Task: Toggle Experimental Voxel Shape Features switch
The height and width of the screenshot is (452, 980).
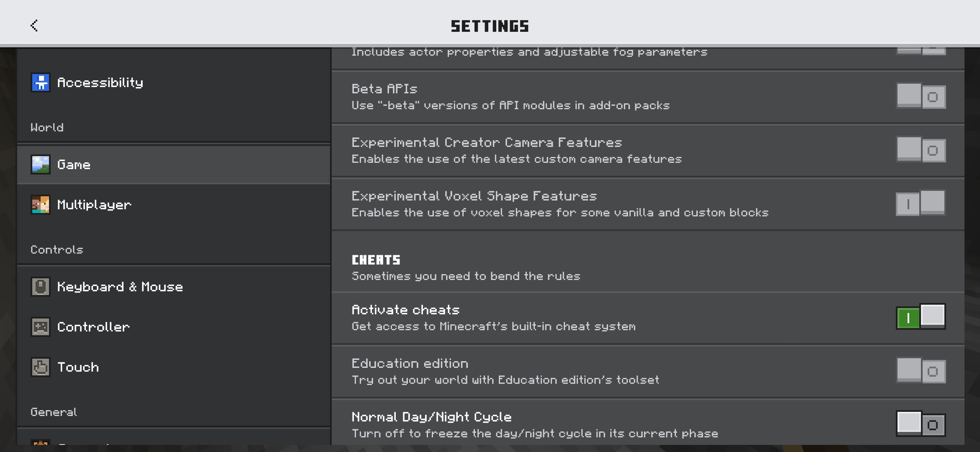Action: (x=921, y=203)
